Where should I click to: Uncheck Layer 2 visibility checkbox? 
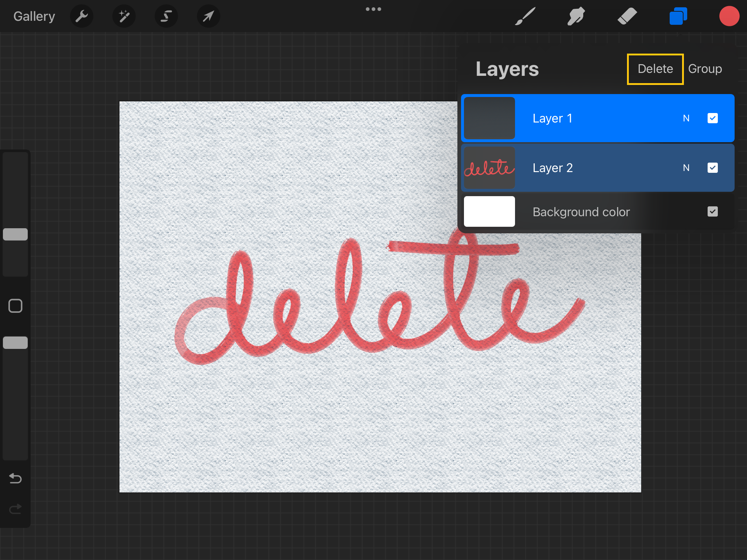[712, 168]
